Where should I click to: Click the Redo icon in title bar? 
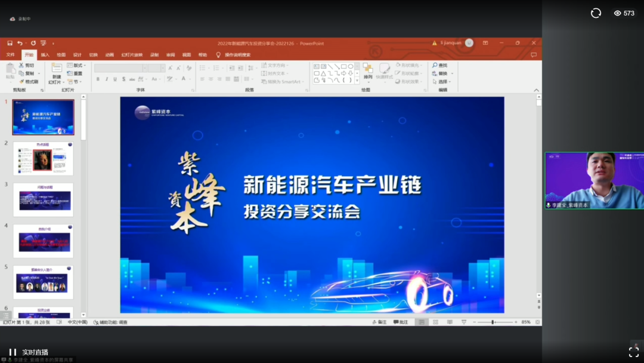(33, 43)
